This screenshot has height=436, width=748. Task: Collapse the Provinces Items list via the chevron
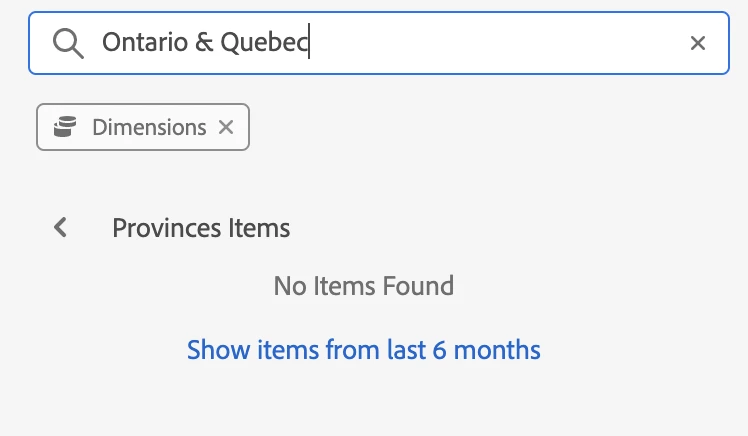[x=61, y=228]
